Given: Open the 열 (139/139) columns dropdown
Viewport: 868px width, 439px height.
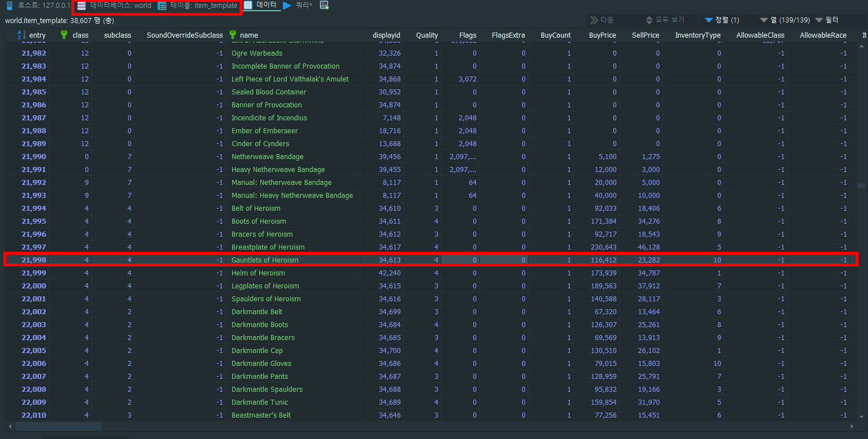Looking at the screenshot, I should (785, 20).
